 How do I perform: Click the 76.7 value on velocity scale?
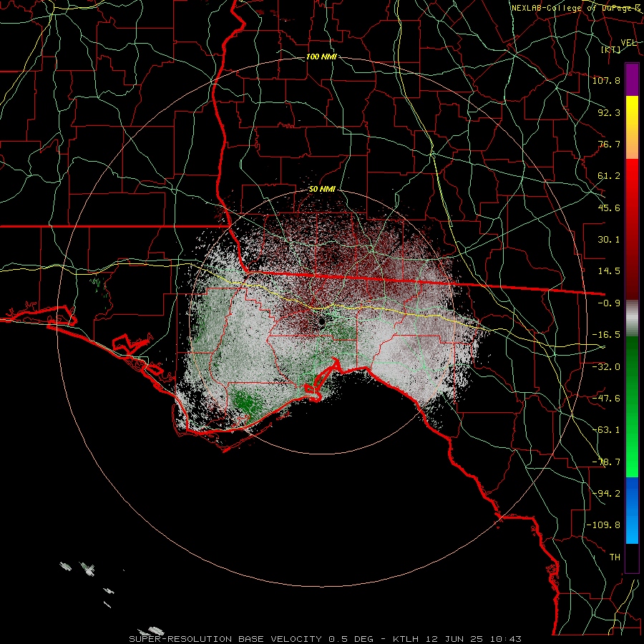(609, 144)
